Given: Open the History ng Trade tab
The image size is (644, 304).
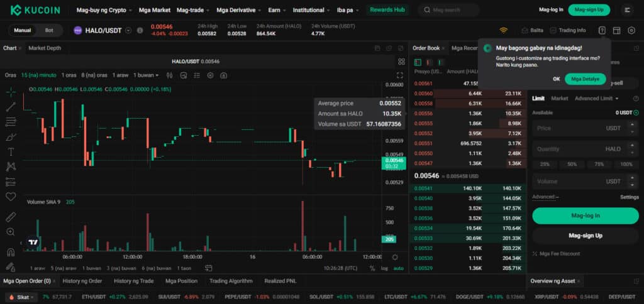Looking at the screenshot, I should coord(133,281).
